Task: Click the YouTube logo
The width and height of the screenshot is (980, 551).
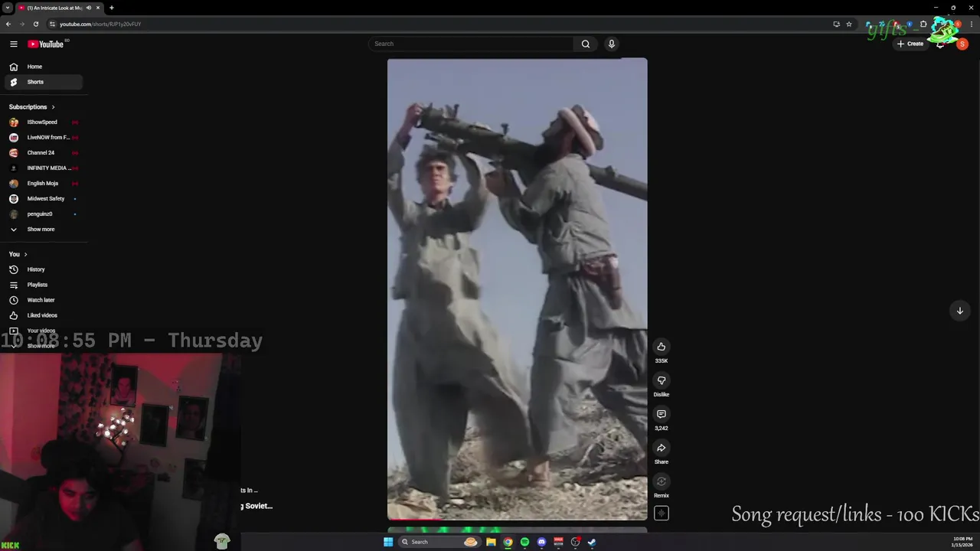Action: (x=47, y=44)
